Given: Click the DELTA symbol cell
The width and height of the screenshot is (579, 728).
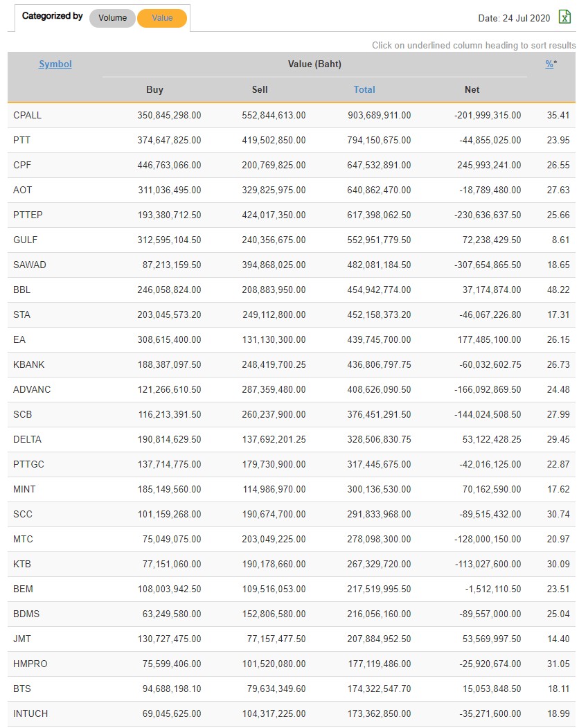Looking at the screenshot, I should pos(27,439).
